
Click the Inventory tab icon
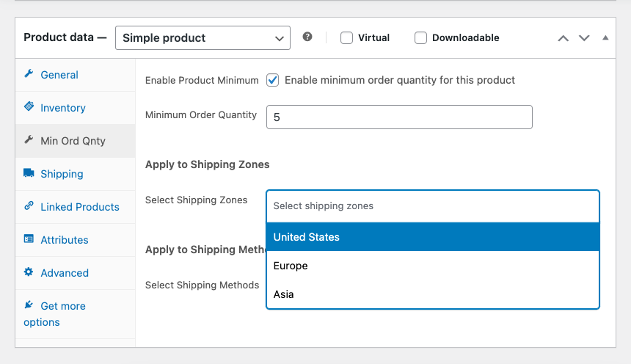pos(29,107)
